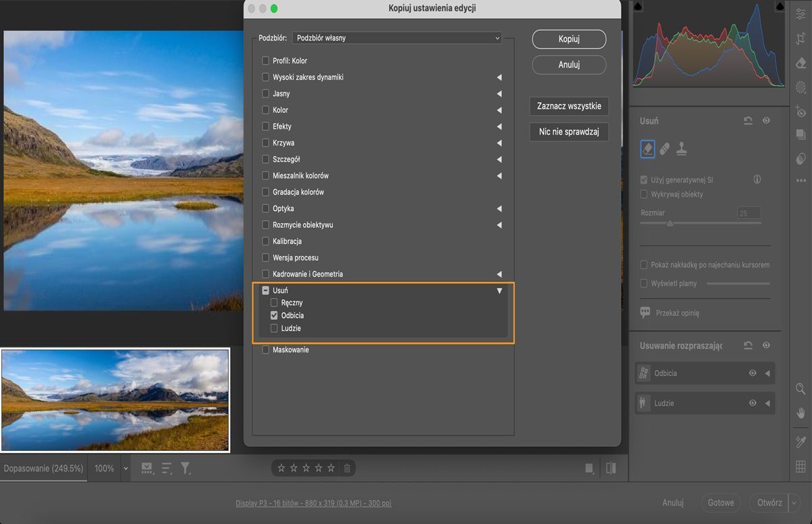
Task: Click the Kopiuj button
Action: tap(569, 39)
